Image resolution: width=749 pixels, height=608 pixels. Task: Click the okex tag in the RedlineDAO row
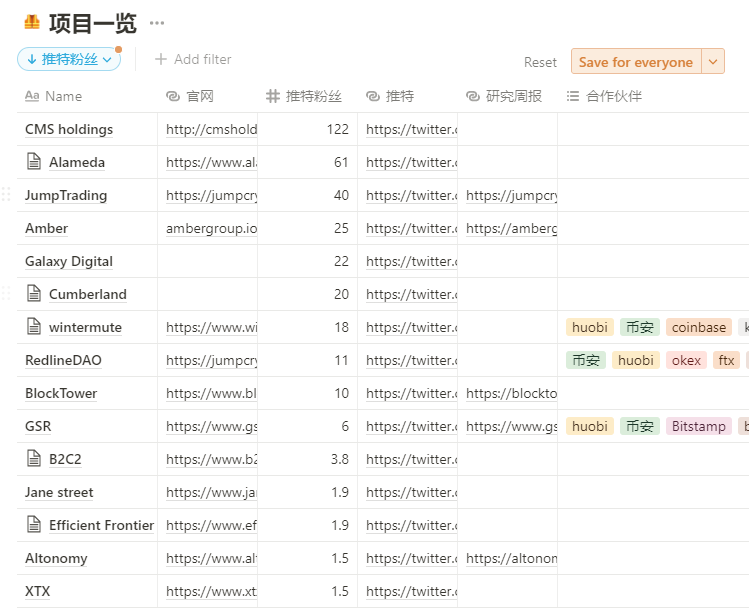coord(686,360)
